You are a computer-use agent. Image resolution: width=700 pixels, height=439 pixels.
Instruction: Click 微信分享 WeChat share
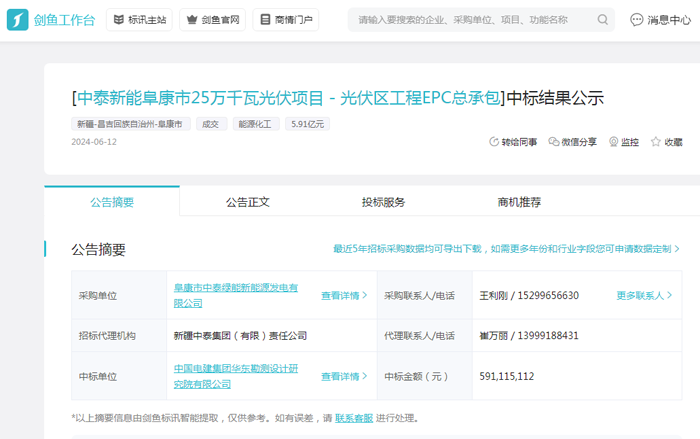pyautogui.click(x=572, y=142)
